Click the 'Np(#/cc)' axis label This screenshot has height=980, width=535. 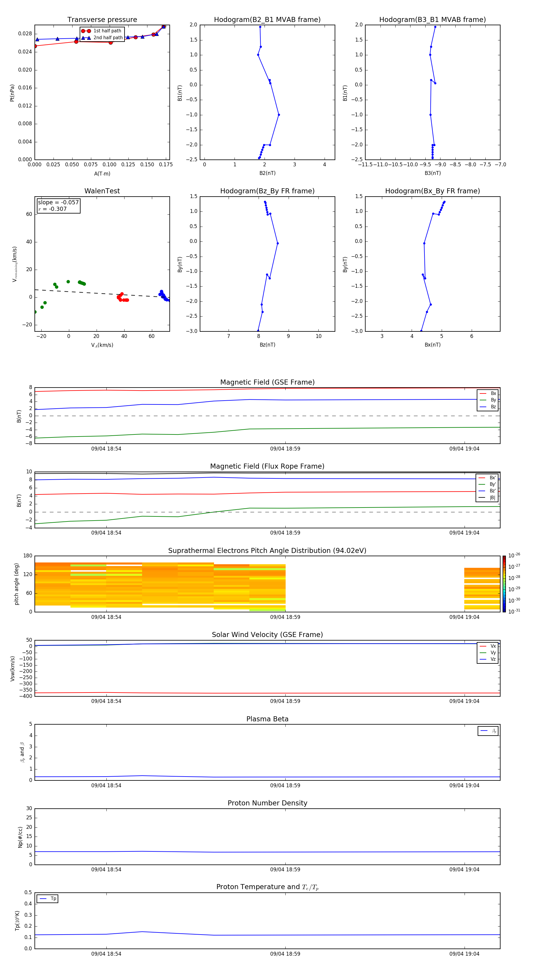(20, 837)
